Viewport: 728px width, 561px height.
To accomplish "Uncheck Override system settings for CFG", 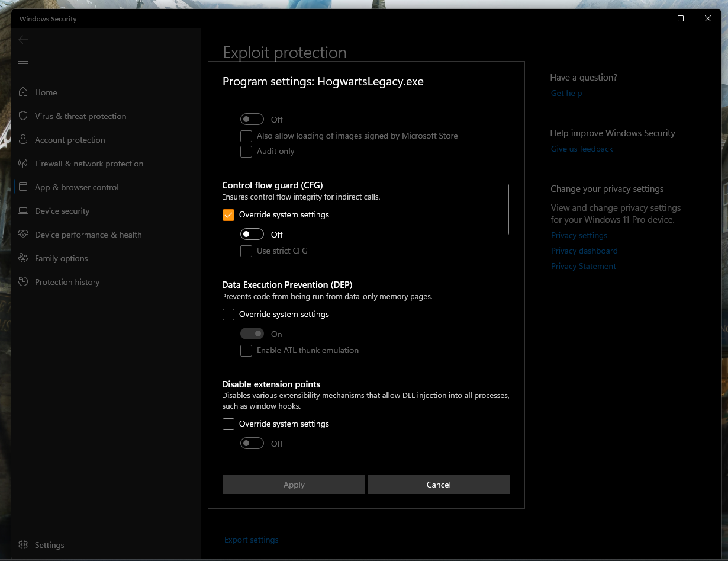I will (x=228, y=215).
